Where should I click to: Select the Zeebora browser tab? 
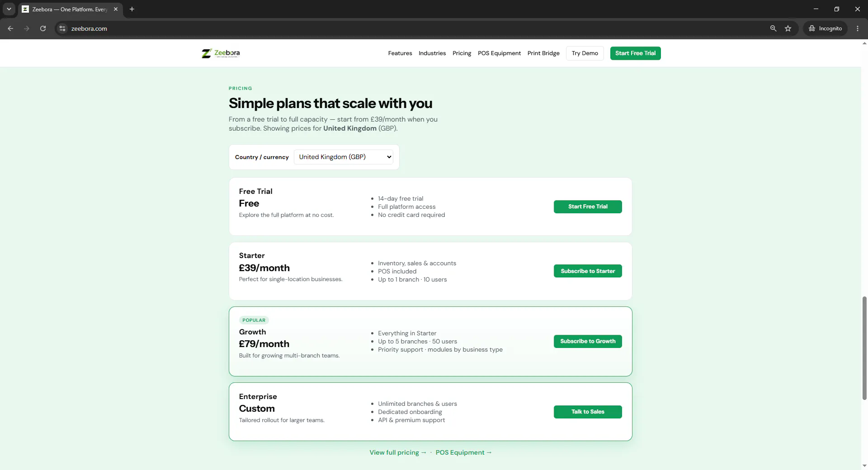70,9
